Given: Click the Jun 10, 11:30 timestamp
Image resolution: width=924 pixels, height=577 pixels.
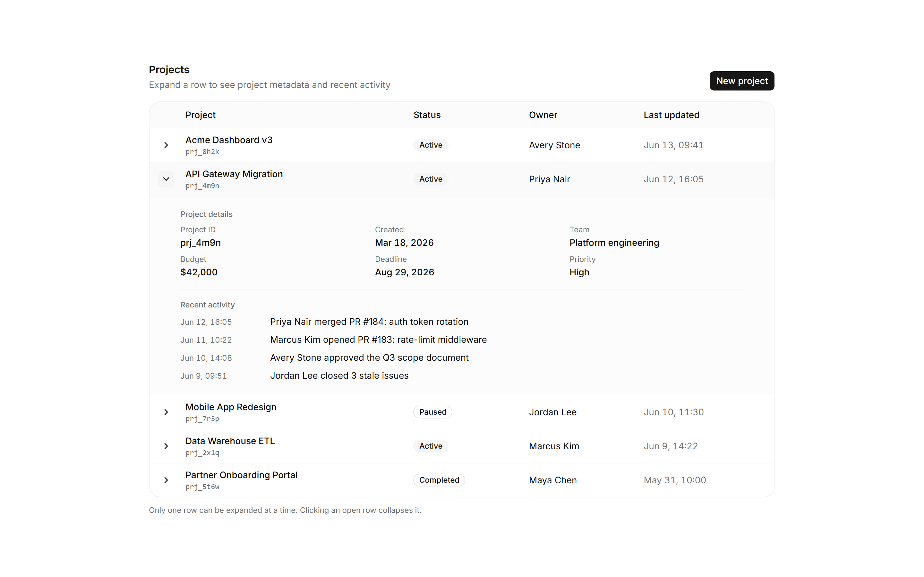Looking at the screenshot, I should coord(673,412).
